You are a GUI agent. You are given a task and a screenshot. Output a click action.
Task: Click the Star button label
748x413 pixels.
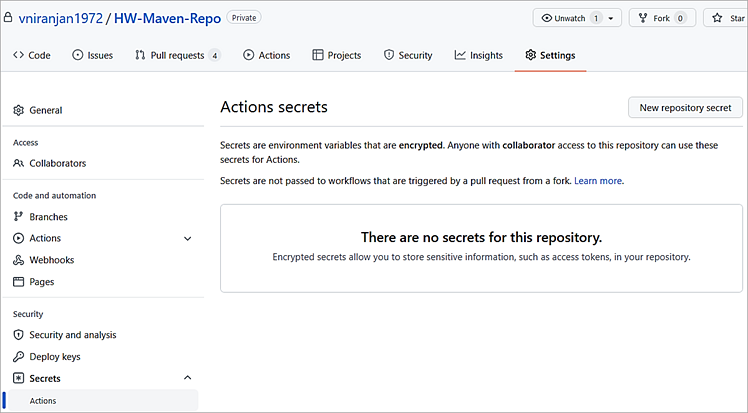[737, 18]
